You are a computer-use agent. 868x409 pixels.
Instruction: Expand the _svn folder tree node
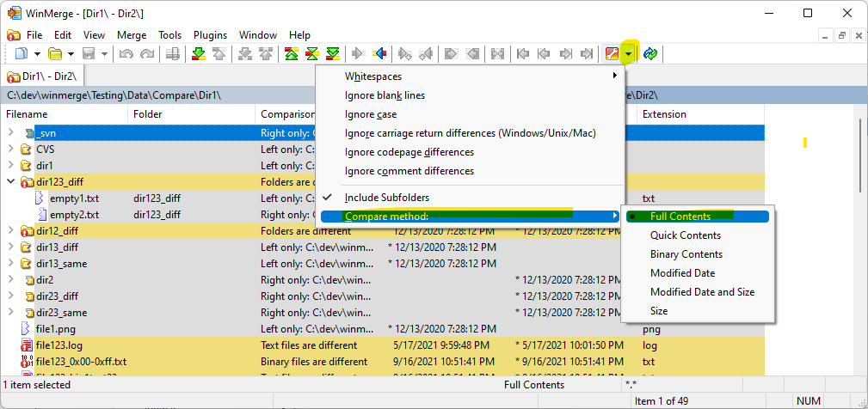(10, 132)
